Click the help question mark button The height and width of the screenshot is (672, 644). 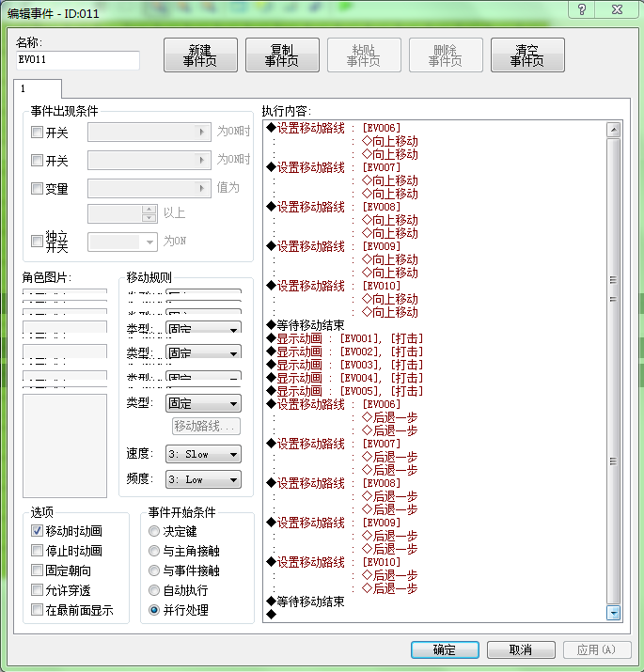point(581,9)
